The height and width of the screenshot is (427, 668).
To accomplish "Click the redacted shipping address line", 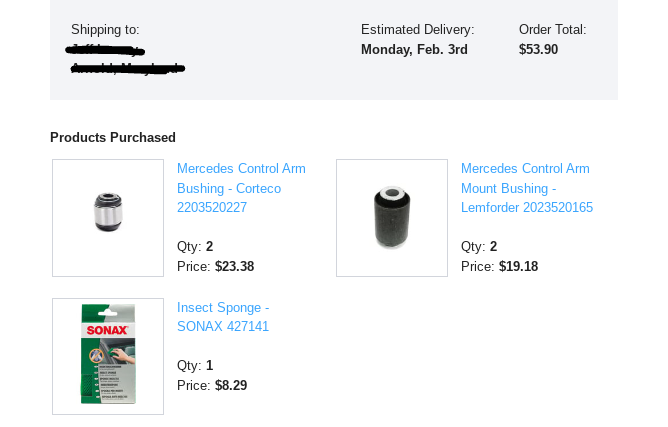I will tap(127, 68).
